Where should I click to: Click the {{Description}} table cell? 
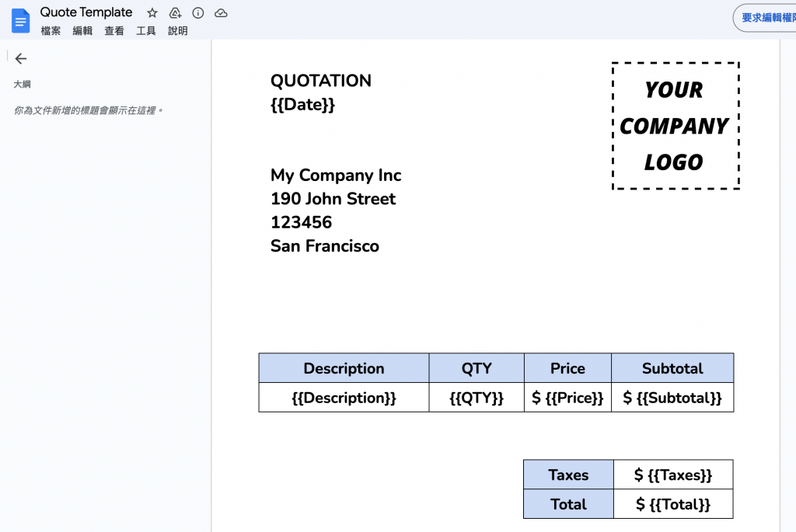point(344,398)
